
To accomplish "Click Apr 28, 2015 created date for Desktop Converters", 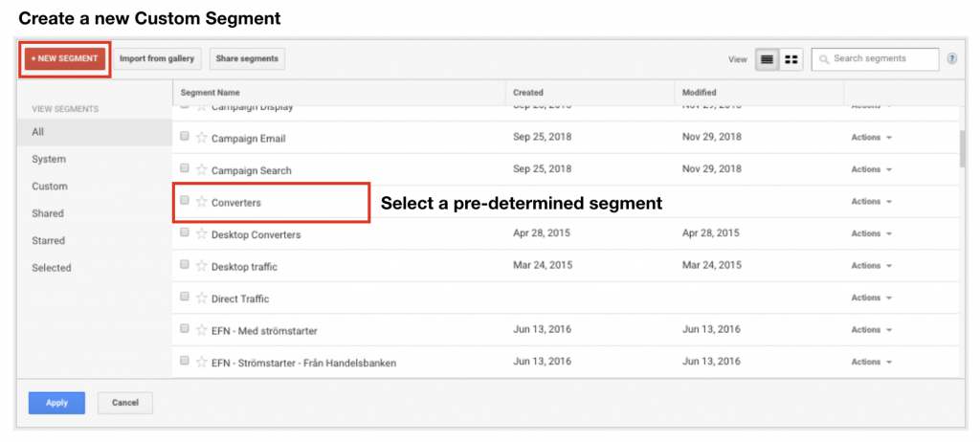I will tap(542, 233).
